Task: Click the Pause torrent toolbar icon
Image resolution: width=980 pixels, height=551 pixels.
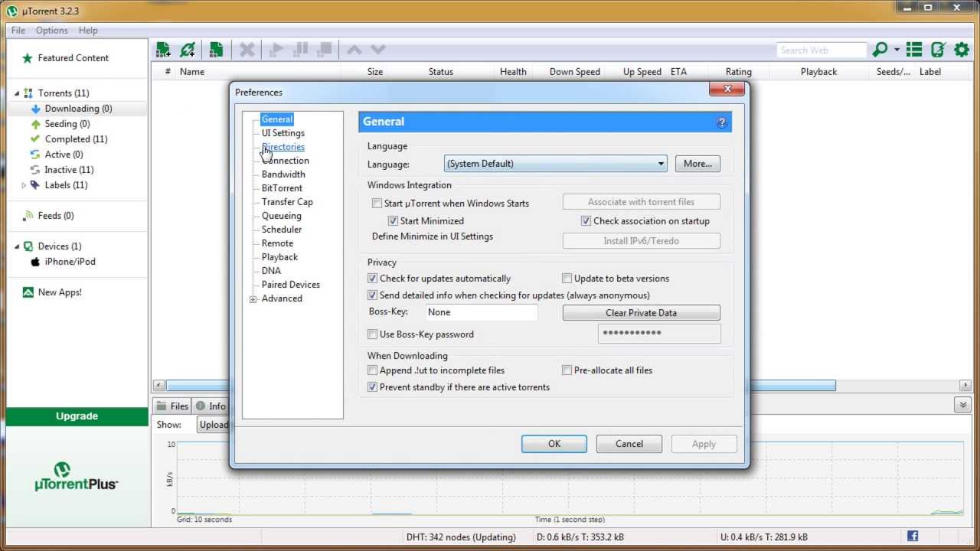Action: pyautogui.click(x=300, y=50)
